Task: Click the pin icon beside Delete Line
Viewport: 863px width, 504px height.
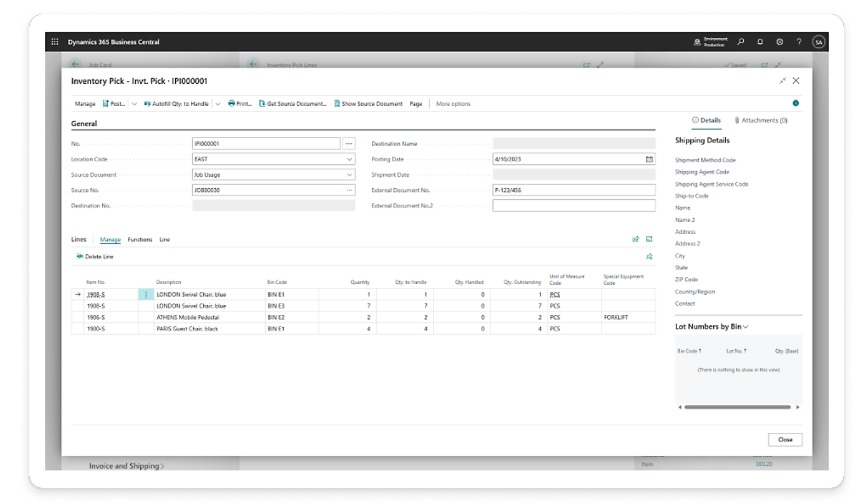Action: [649, 257]
